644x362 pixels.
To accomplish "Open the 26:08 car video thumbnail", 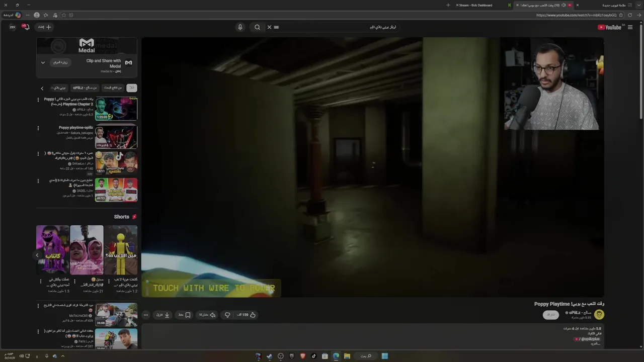I will point(116,315).
